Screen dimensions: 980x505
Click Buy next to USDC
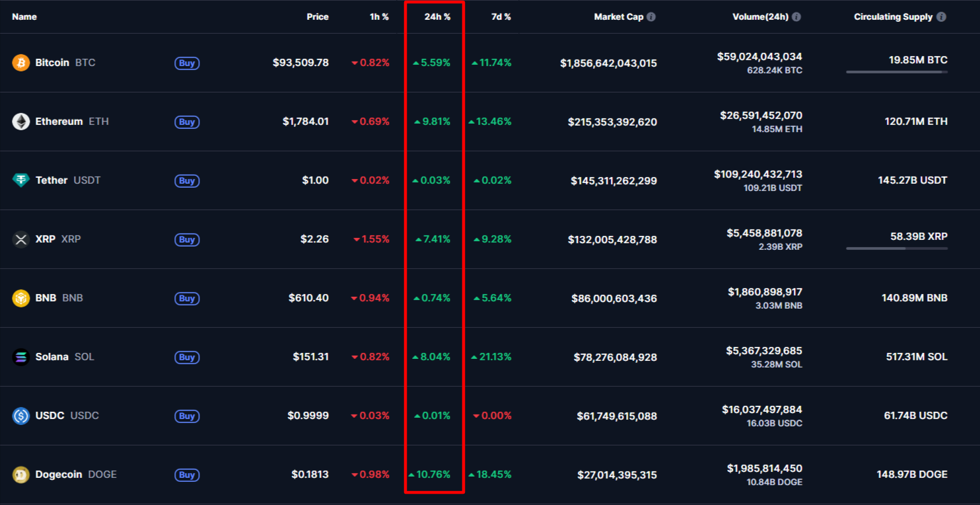point(187,416)
